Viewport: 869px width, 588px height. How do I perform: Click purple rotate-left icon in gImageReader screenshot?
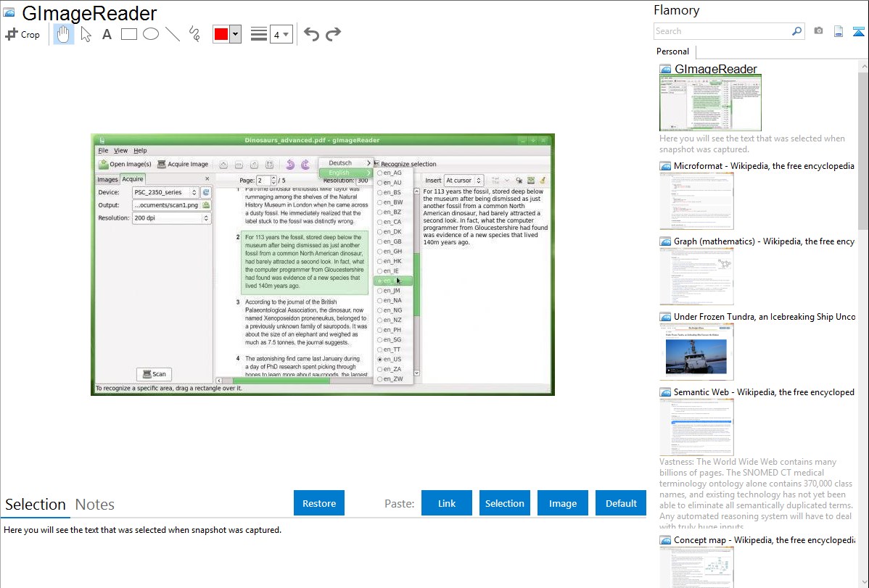290,165
